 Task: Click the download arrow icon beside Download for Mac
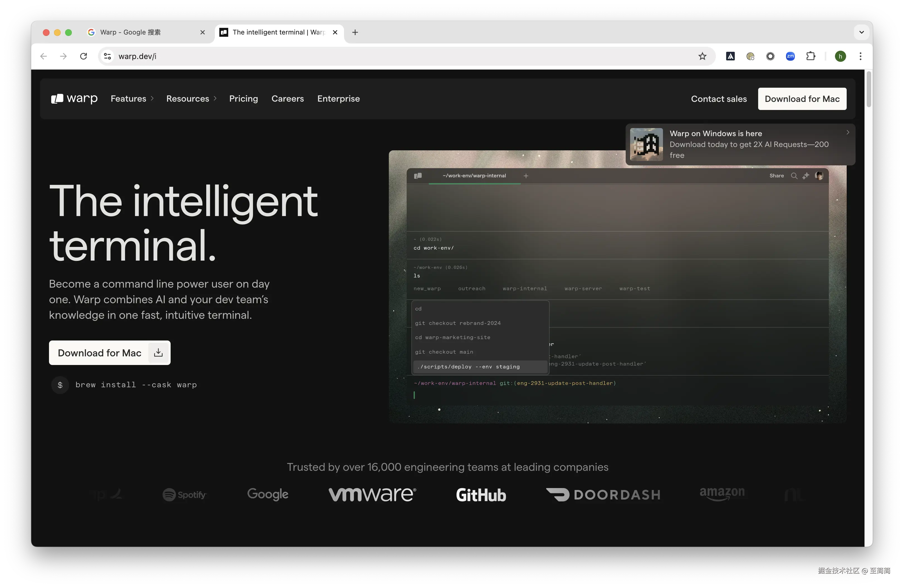[158, 352]
